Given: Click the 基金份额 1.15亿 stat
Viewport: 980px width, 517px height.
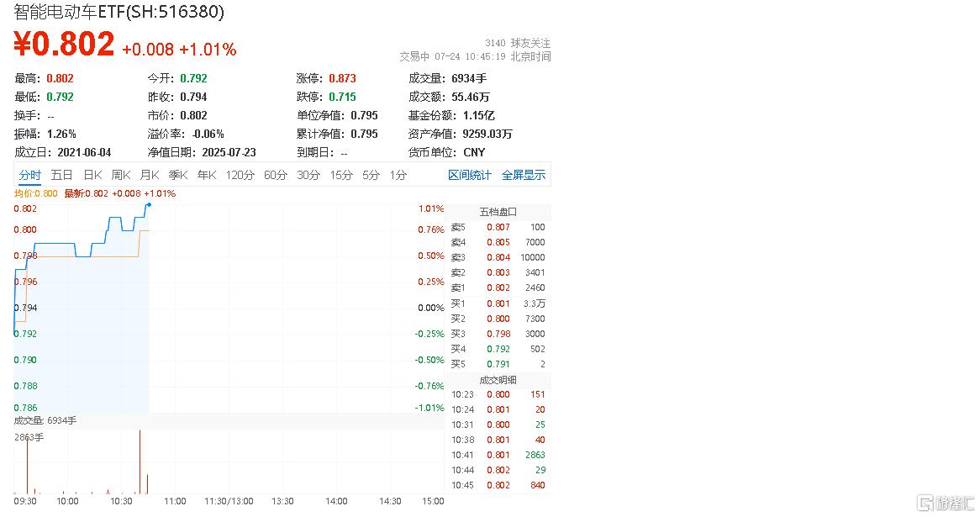Looking at the screenshot, I should tap(451, 116).
